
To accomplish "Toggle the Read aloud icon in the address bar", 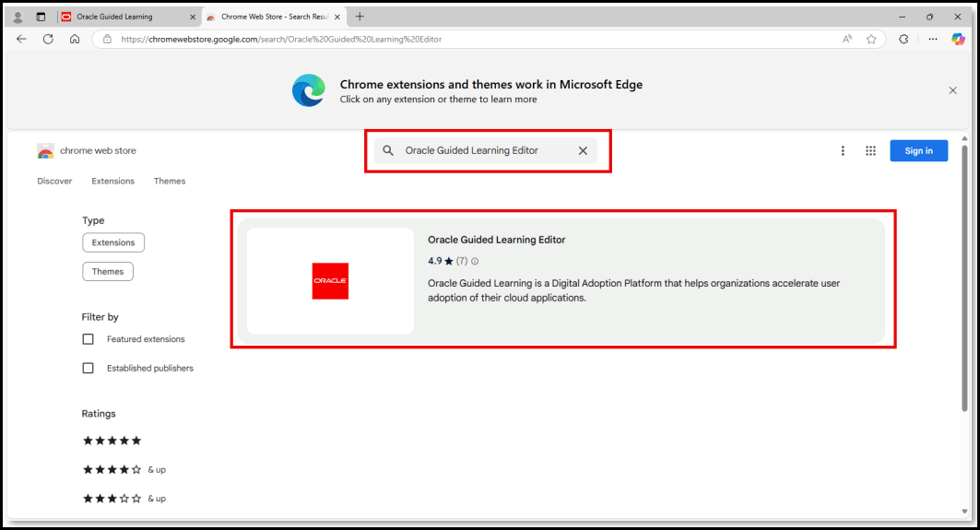I will pyautogui.click(x=847, y=39).
